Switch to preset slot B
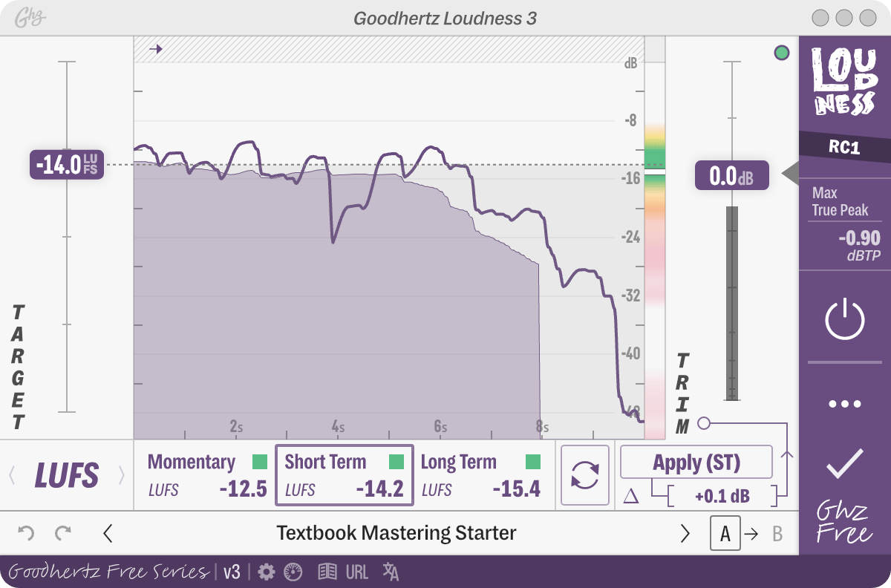This screenshot has height=588, width=891. pyautogui.click(x=777, y=534)
